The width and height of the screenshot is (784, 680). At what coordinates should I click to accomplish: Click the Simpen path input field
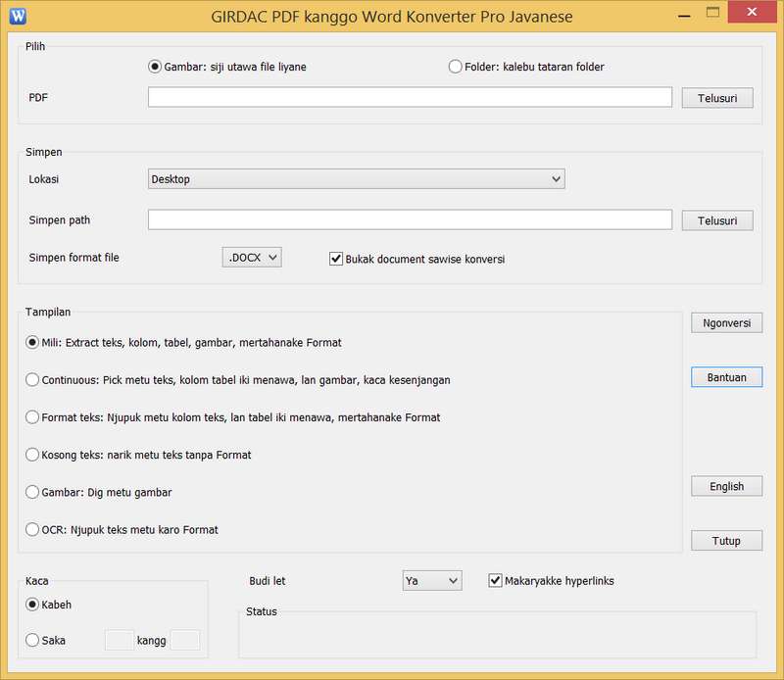pos(410,220)
